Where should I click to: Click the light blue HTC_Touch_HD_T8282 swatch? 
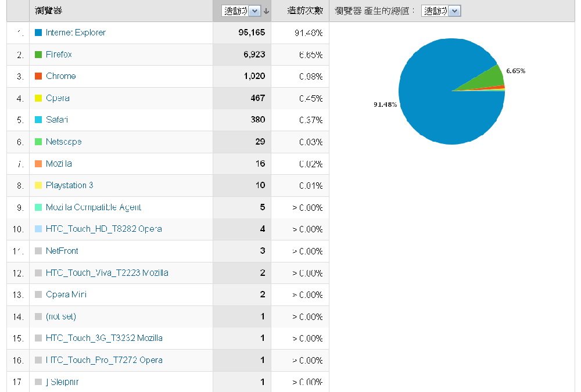[38, 229]
